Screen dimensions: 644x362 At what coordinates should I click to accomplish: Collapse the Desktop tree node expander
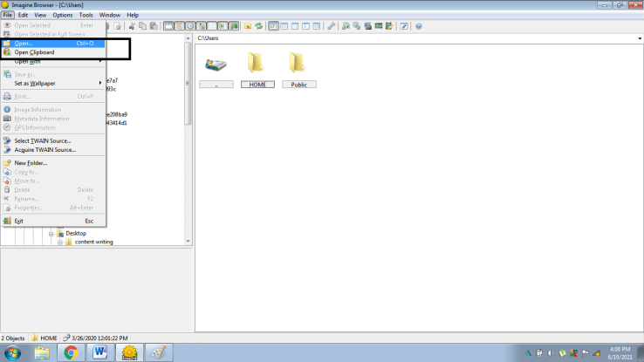51,234
